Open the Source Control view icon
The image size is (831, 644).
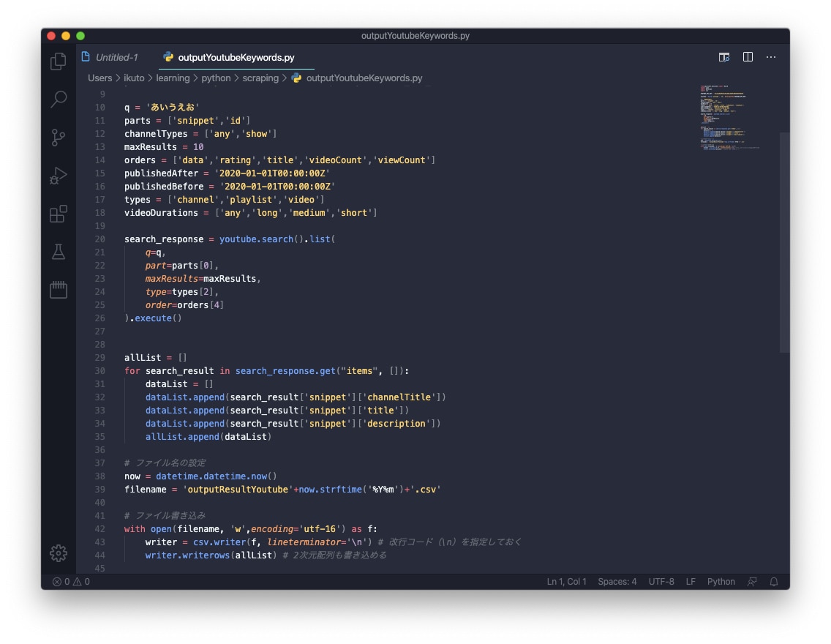pos(59,138)
